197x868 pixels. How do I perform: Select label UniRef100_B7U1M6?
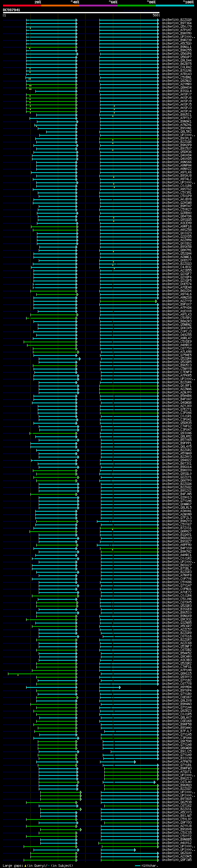click(x=177, y=71)
